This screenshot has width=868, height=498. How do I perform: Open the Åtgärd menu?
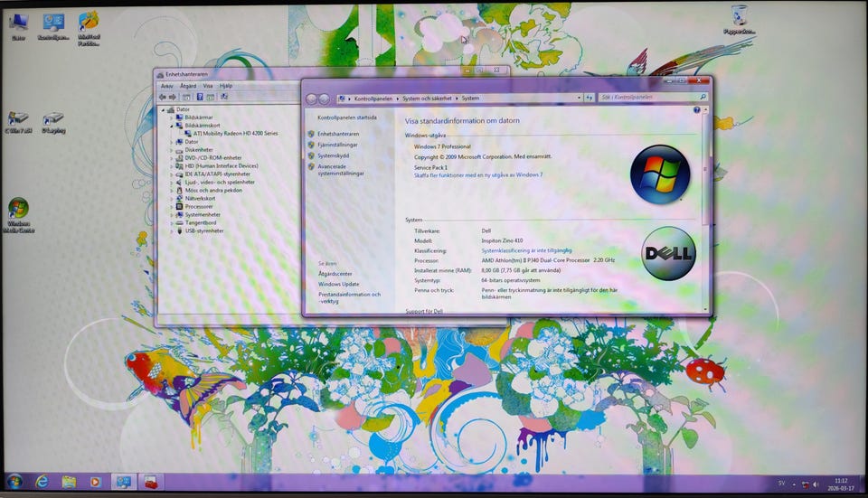187,86
